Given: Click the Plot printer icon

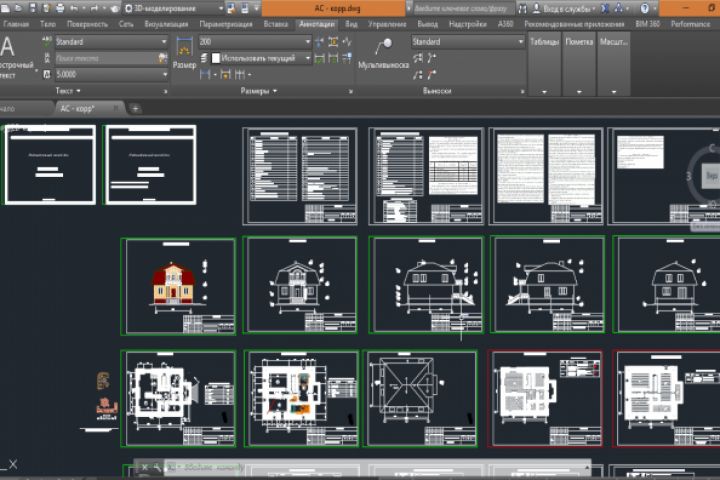Looking at the screenshot, I should point(60,8).
